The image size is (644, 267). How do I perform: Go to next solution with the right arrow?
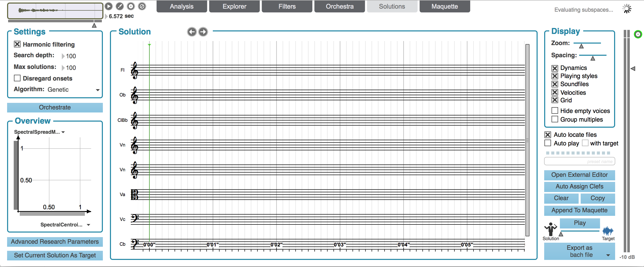click(x=203, y=32)
